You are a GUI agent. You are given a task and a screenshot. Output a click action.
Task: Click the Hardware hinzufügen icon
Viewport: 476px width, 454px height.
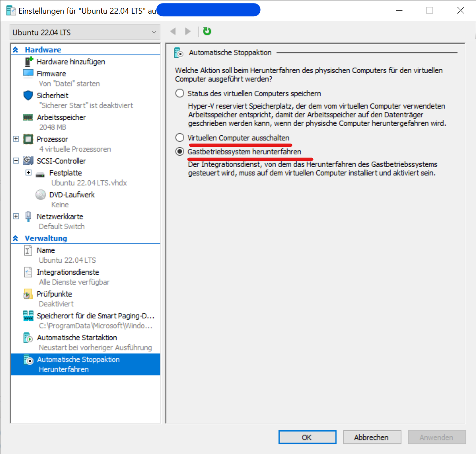tap(29, 62)
